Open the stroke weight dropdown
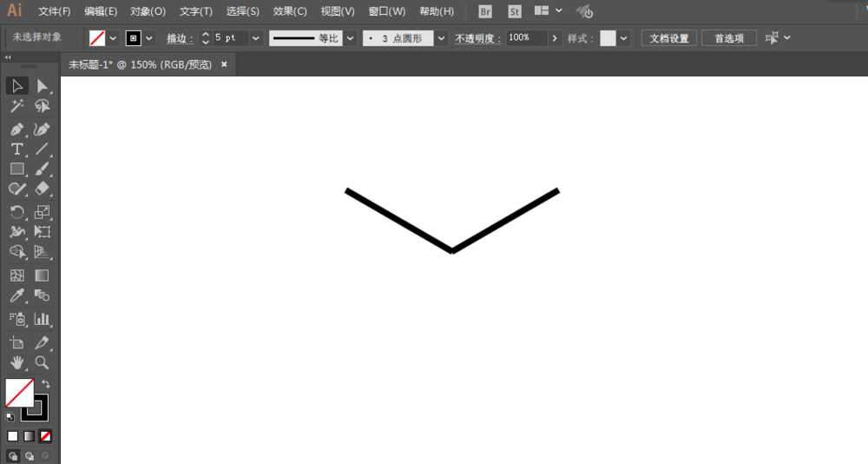868x464 pixels. pos(255,38)
